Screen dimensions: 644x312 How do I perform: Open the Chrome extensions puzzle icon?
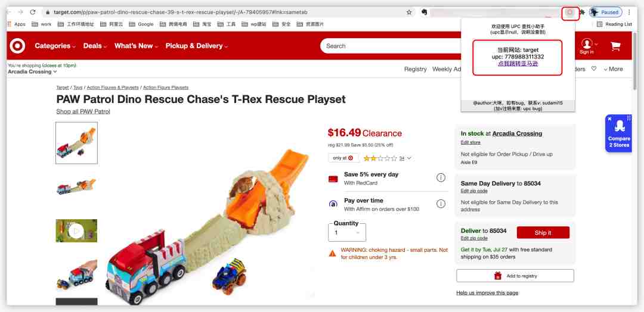point(582,13)
